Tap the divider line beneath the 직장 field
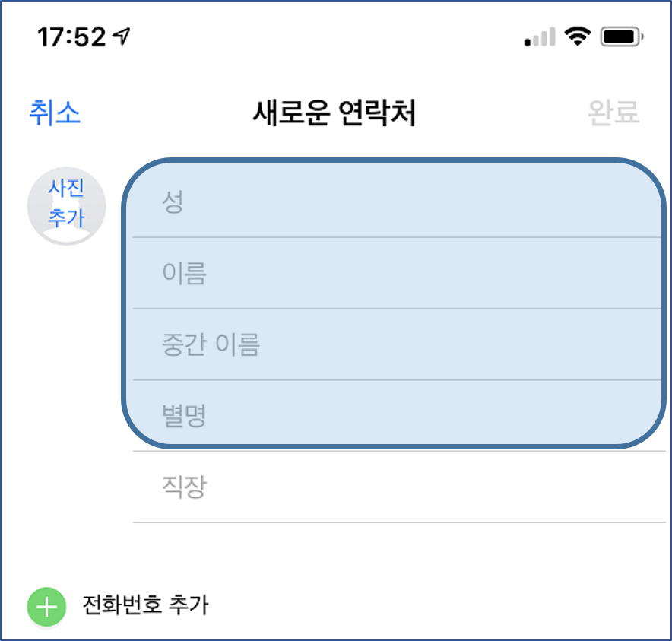The height and width of the screenshot is (641, 672). click(398, 522)
